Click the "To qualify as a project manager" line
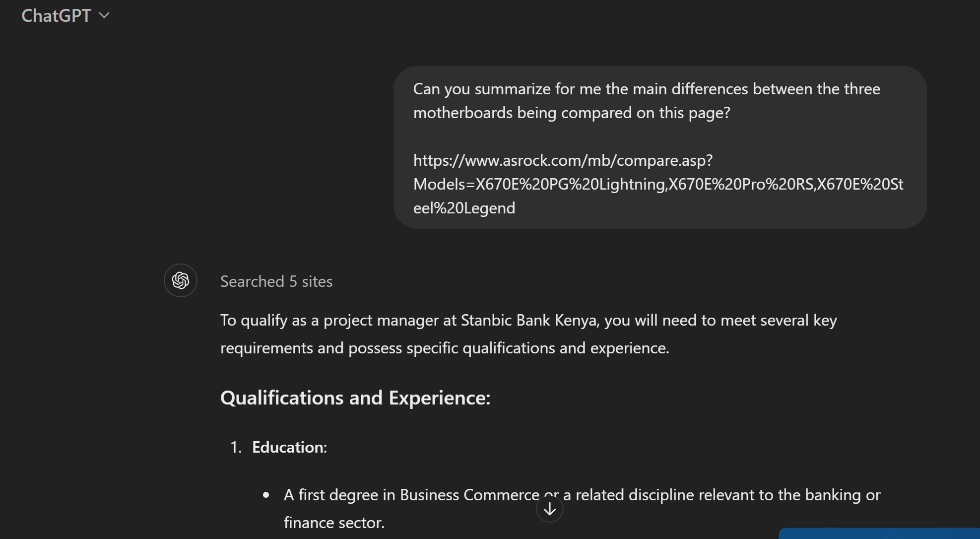Viewport: 980px width, 539px height. pyautogui.click(x=528, y=320)
